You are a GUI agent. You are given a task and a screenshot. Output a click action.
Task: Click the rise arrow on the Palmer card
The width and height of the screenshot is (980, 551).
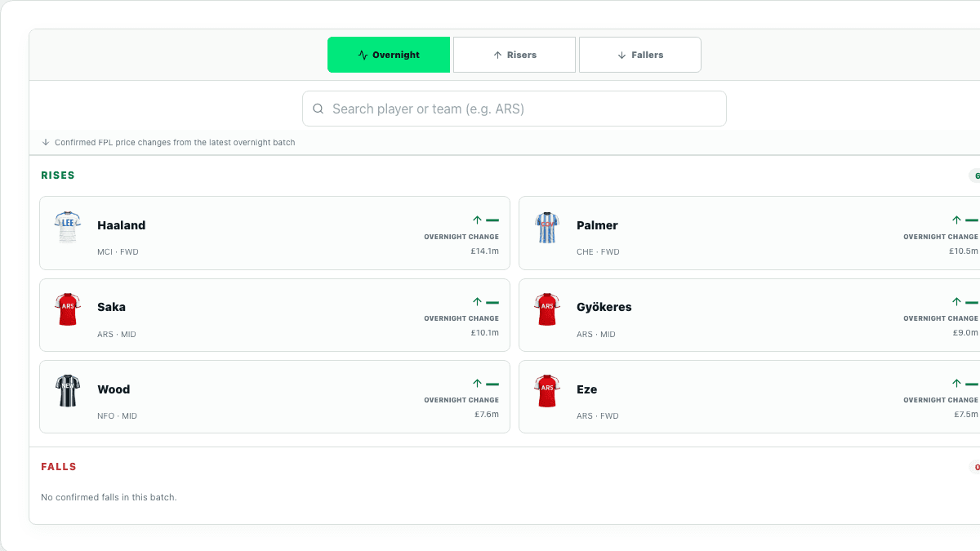click(x=956, y=220)
